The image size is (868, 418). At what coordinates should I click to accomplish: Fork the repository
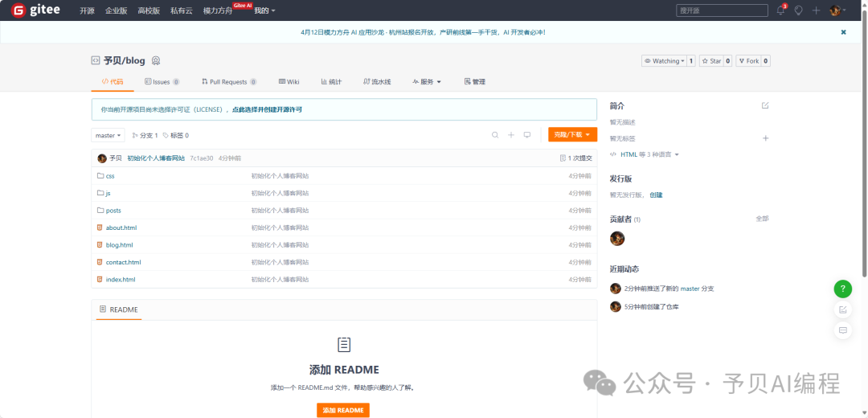pyautogui.click(x=748, y=61)
